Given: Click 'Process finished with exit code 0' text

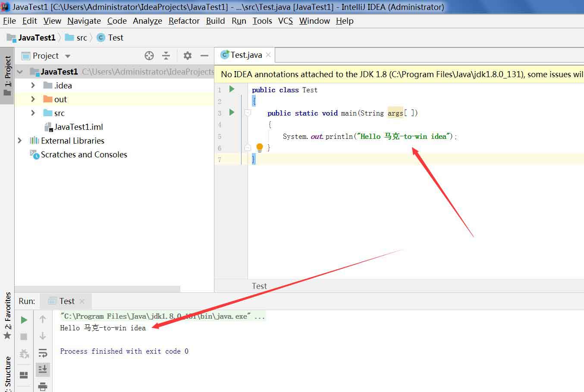Looking at the screenshot, I should [124, 351].
